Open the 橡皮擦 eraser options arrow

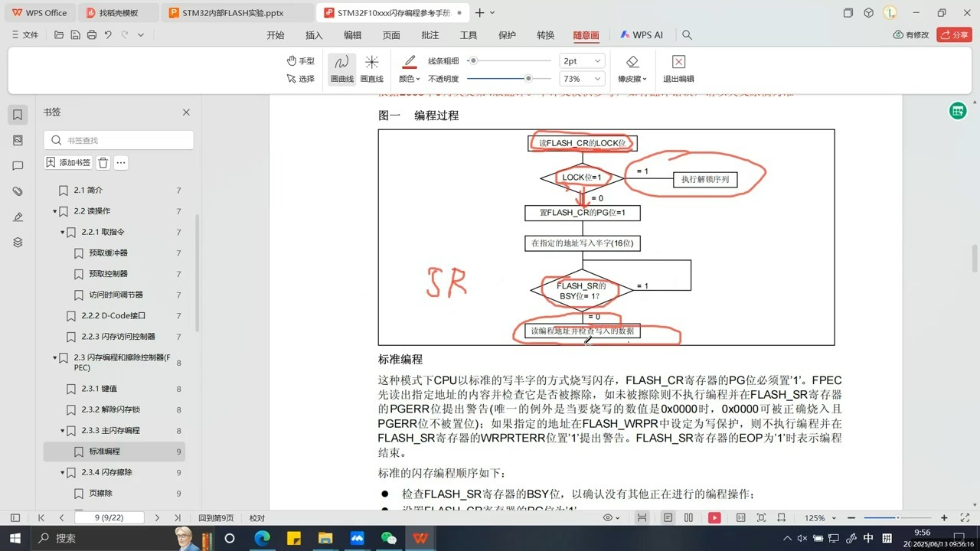point(645,79)
